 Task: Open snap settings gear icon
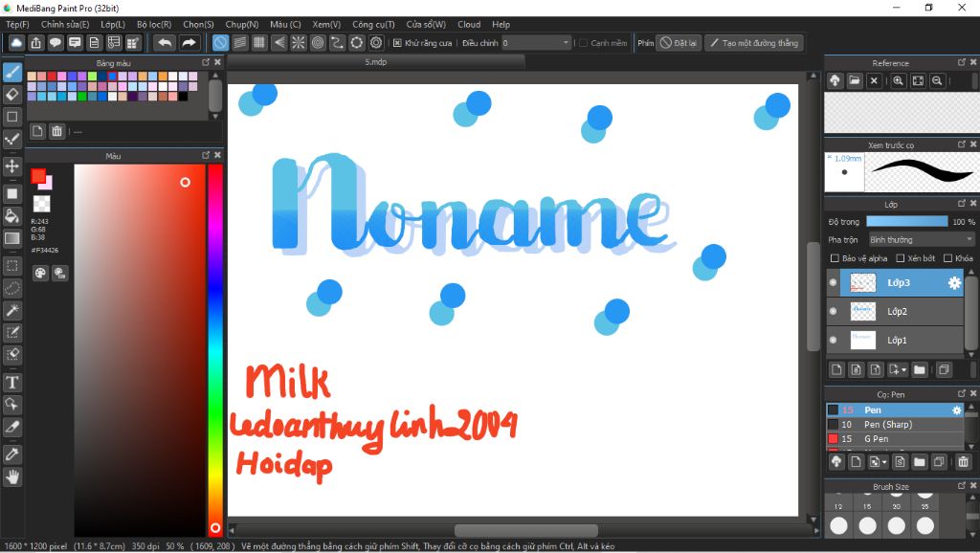point(376,43)
